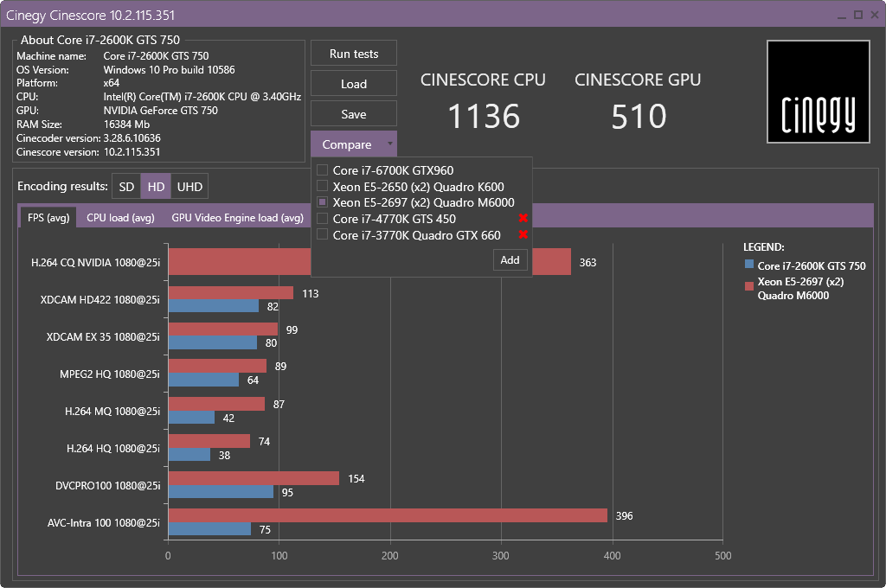Click the Cinegy logo image

point(818,92)
